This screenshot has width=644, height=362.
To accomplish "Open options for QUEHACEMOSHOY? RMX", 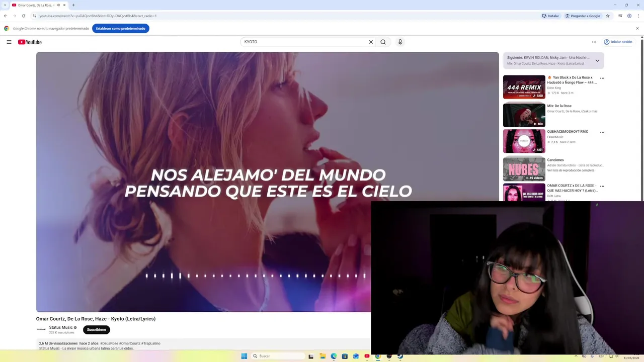I will (x=602, y=132).
